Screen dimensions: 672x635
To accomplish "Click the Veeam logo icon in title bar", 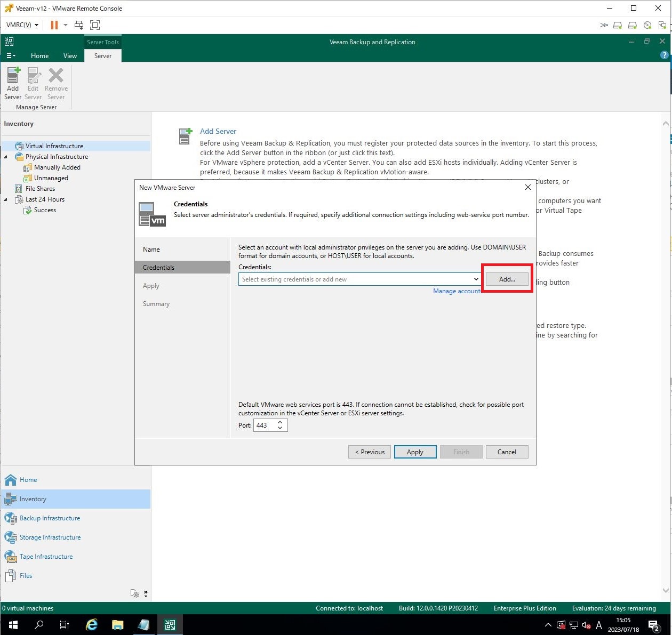I will [x=9, y=42].
